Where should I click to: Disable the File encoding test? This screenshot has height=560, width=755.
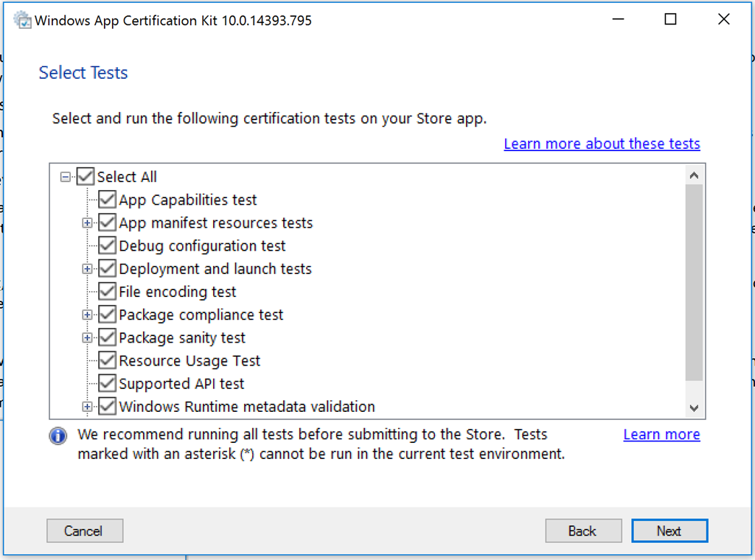click(107, 291)
